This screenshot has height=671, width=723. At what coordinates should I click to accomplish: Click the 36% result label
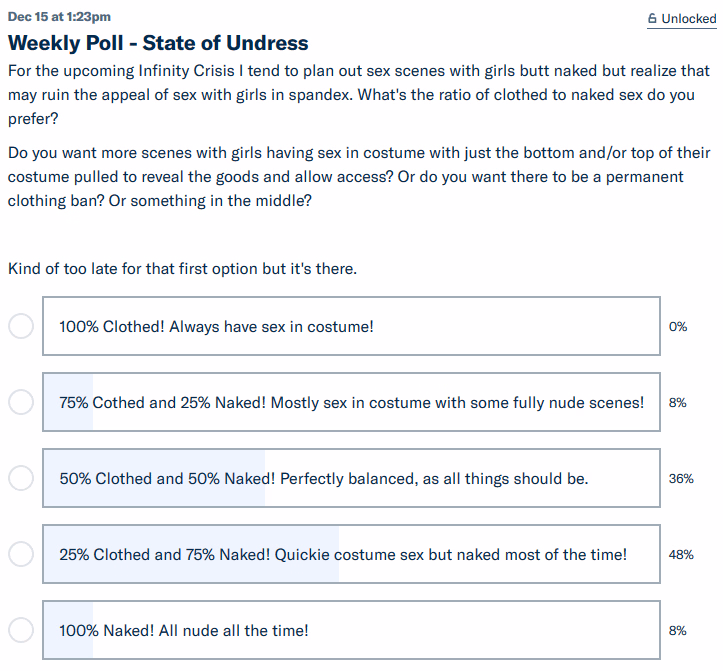(x=681, y=479)
